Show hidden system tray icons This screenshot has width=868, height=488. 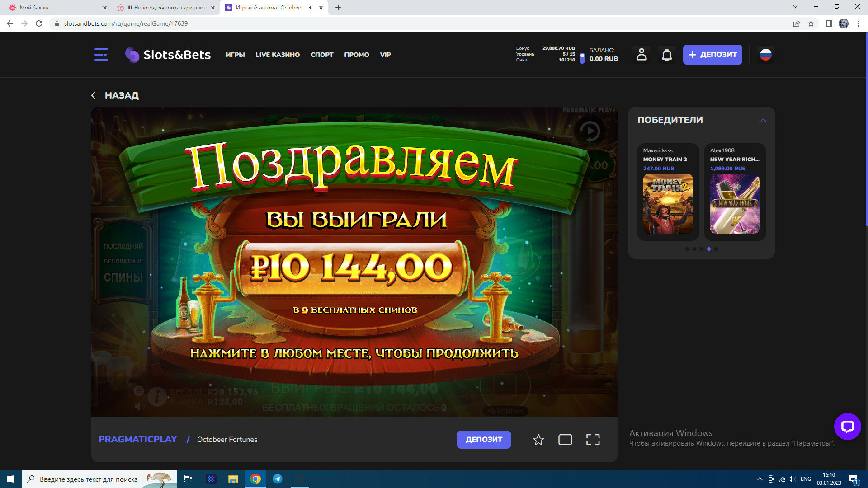759,479
